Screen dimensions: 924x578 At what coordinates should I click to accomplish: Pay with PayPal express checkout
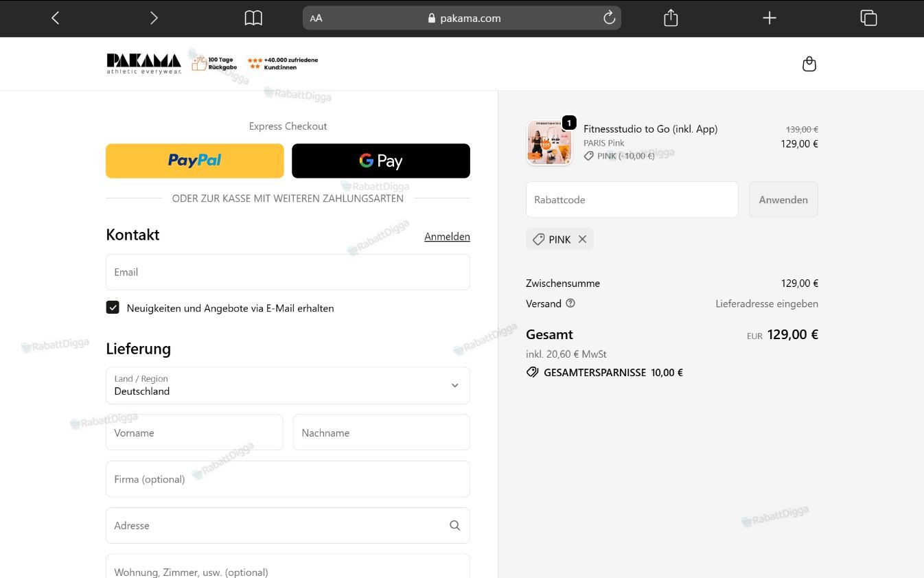coord(194,161)
